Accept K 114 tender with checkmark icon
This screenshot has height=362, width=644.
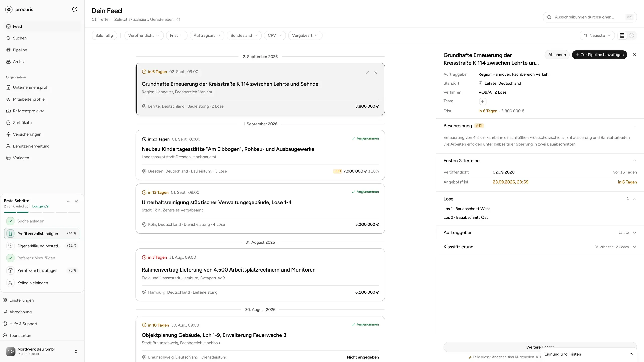point(367,73)
